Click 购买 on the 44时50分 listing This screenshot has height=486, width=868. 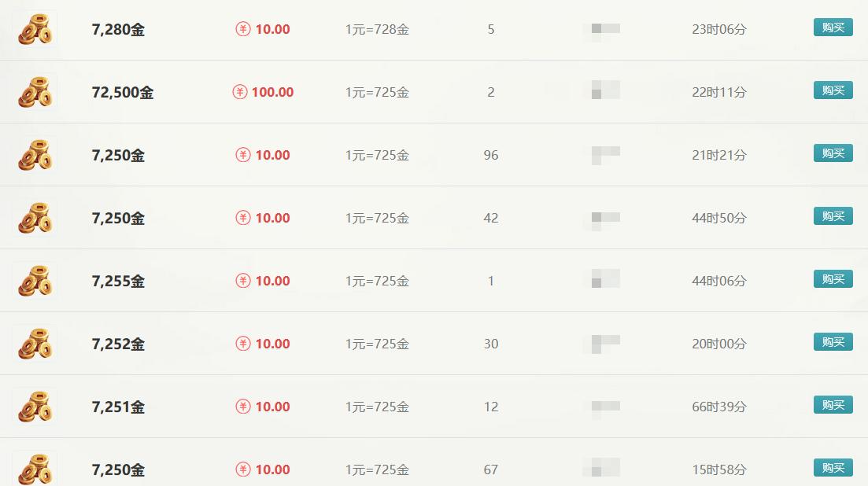pyautogui.click(x=833, y=216)
